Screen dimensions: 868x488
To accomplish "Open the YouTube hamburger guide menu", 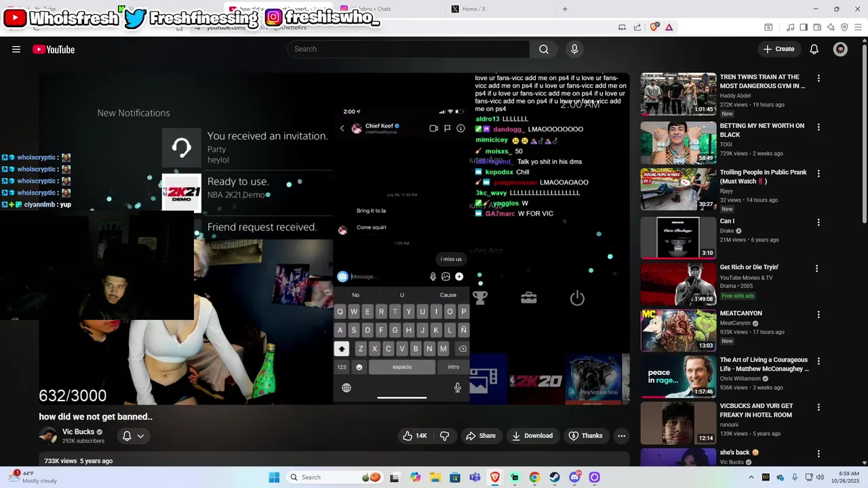I will pos(16,49).
